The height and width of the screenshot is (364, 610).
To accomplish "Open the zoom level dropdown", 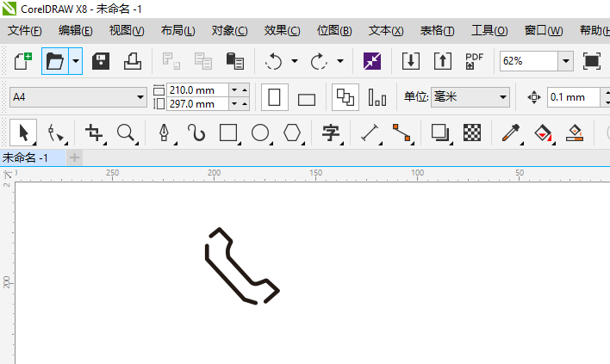I will [566, 61].
